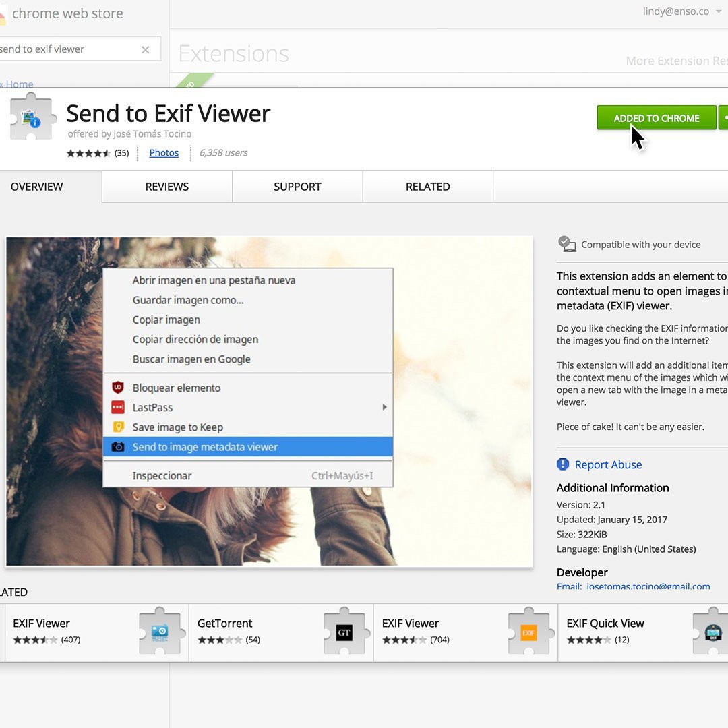Viewport: 728px width, 728px height.
Task: Click the Report Abuse exclamation icon
Action: pyautogui.click(x=563, y=464)
